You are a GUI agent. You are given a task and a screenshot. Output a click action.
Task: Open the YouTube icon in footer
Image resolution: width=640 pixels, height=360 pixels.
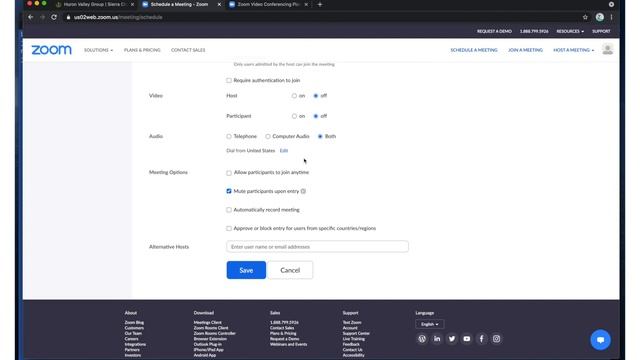tap(467, 339)
